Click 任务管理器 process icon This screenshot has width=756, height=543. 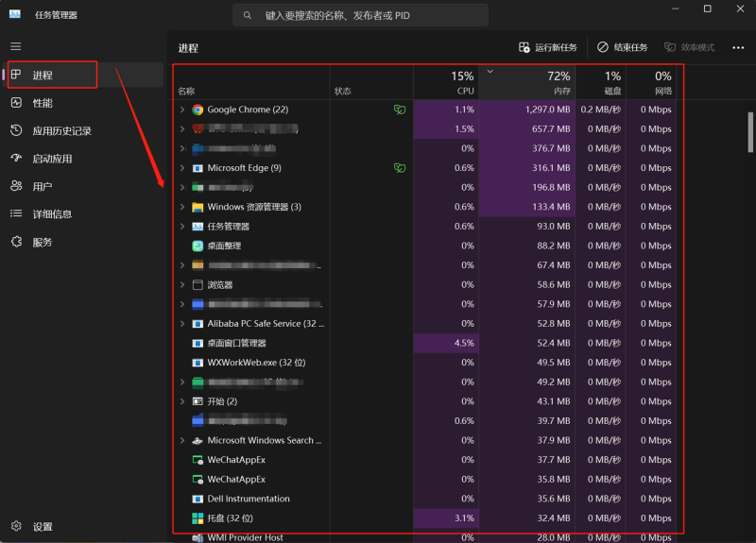click(198, 227)
